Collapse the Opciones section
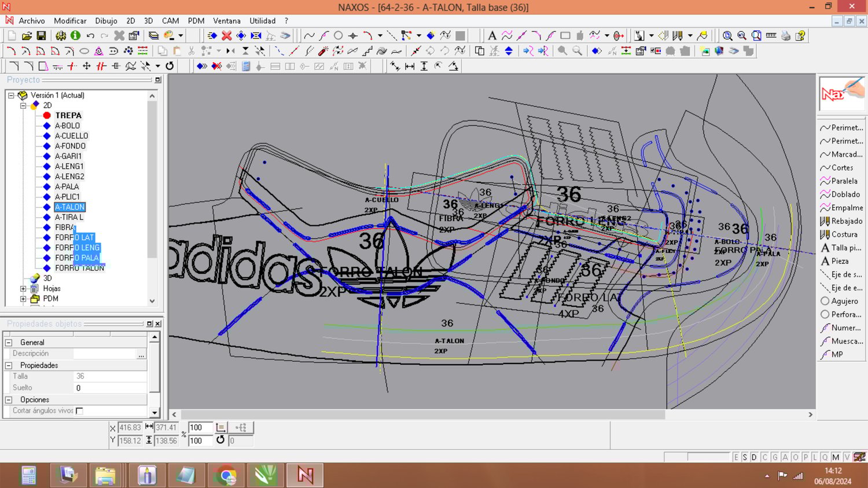The image size is (868, 488). click(x=9, y=400)
